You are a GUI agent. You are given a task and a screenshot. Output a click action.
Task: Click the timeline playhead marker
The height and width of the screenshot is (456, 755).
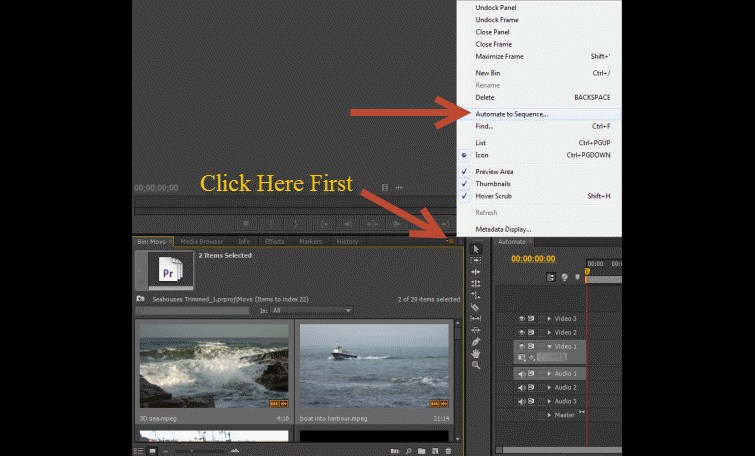[x=587, y=272]
